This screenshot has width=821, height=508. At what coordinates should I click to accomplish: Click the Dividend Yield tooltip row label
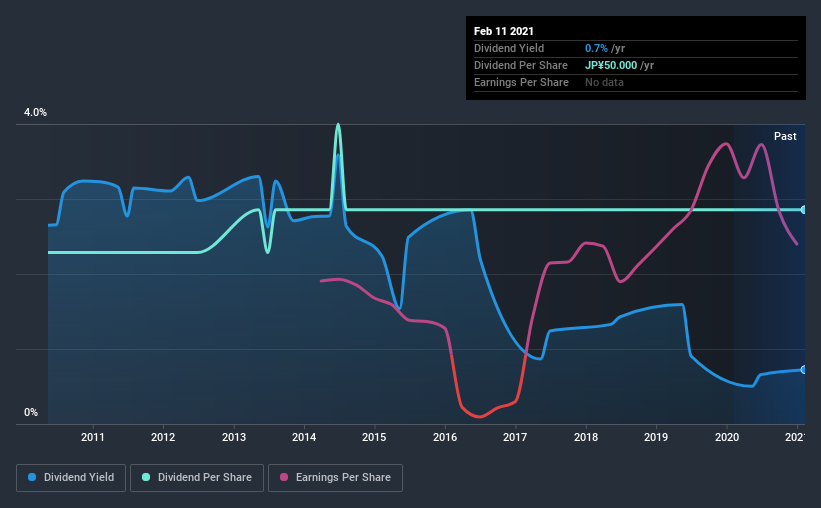pos(509,48)
